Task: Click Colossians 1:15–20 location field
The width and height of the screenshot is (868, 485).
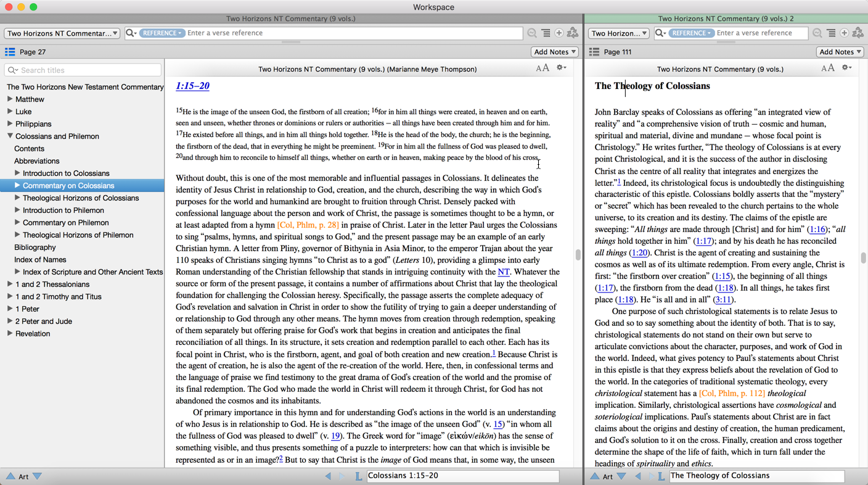Action: pyautogui.click(x=463, y=476)
